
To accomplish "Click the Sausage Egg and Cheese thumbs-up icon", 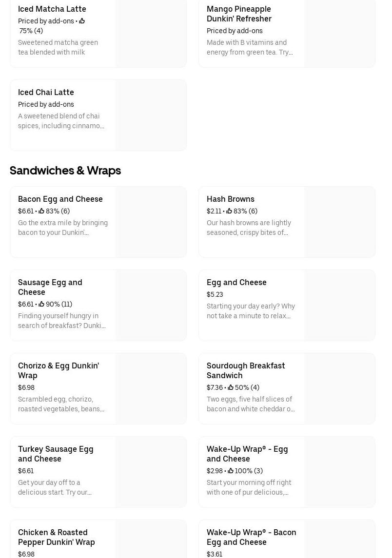I will click(x=41, y=304).
